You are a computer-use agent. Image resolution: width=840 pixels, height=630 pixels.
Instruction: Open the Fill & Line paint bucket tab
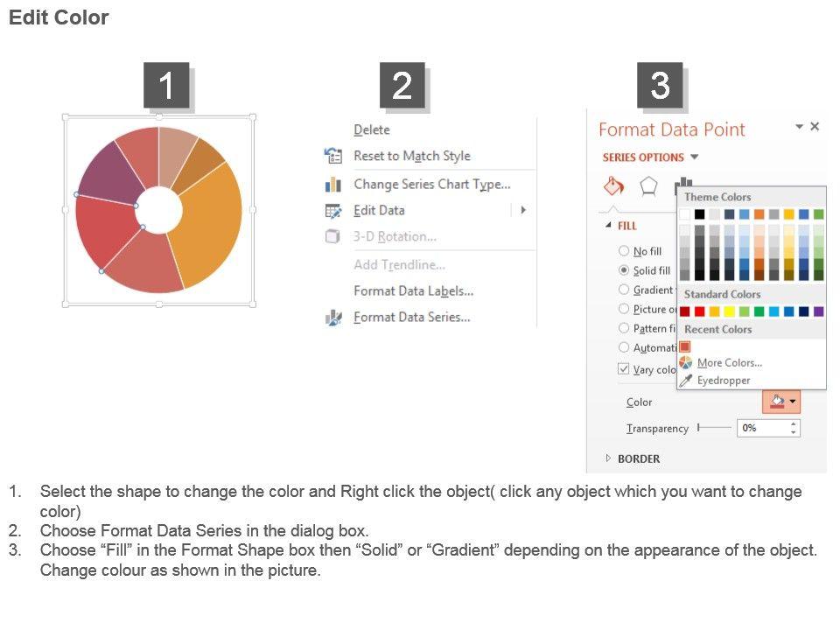(614, 185)
